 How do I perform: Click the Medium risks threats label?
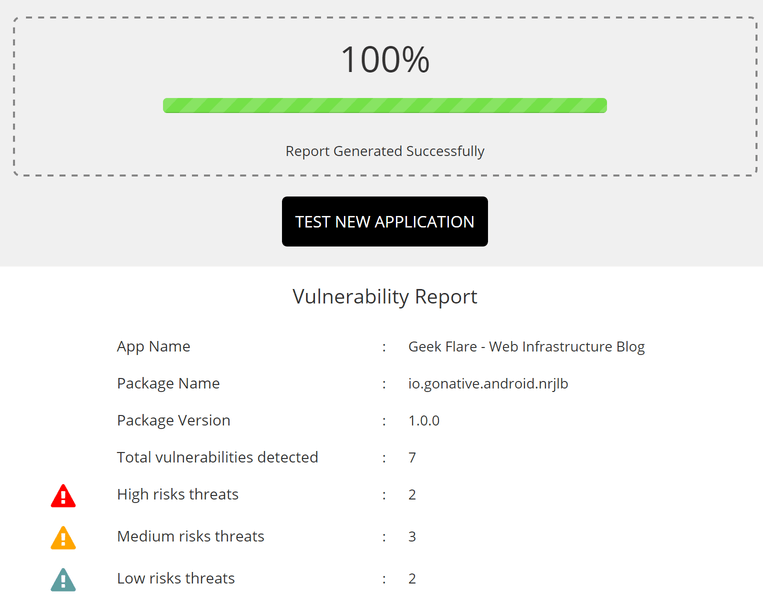tap(190, 537)
